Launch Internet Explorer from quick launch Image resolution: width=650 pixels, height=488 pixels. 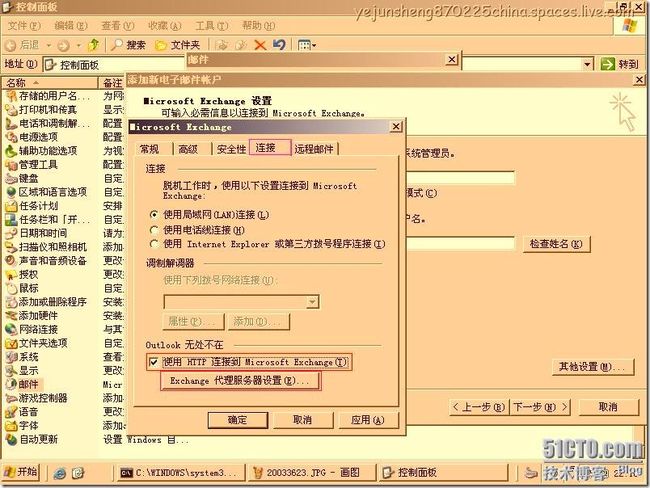pos(60,473)
